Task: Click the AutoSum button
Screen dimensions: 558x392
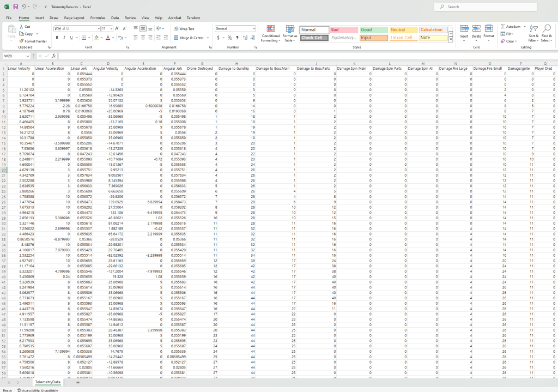Action: coord(510,26)
